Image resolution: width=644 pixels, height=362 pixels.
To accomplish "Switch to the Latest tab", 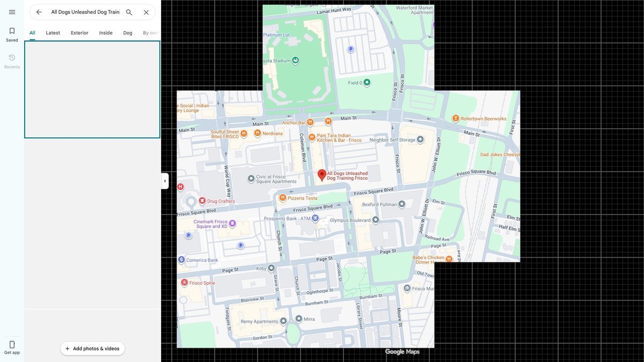I will pyautogui.click(x=53, y=33).
